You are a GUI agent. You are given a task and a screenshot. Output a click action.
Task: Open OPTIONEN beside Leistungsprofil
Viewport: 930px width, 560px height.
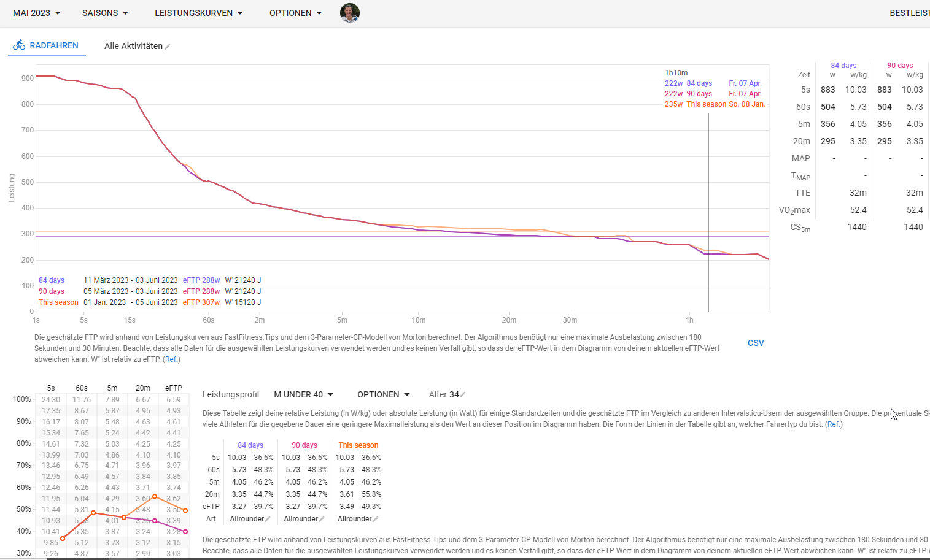coord(383,394)
